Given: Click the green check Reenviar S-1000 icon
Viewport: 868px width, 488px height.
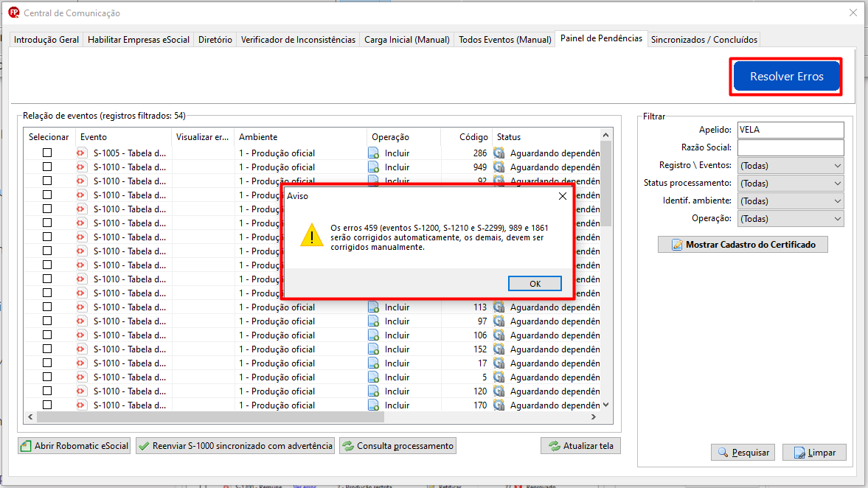Looking at the screenshot, I should pyautogui.click(x=144, y=446).
